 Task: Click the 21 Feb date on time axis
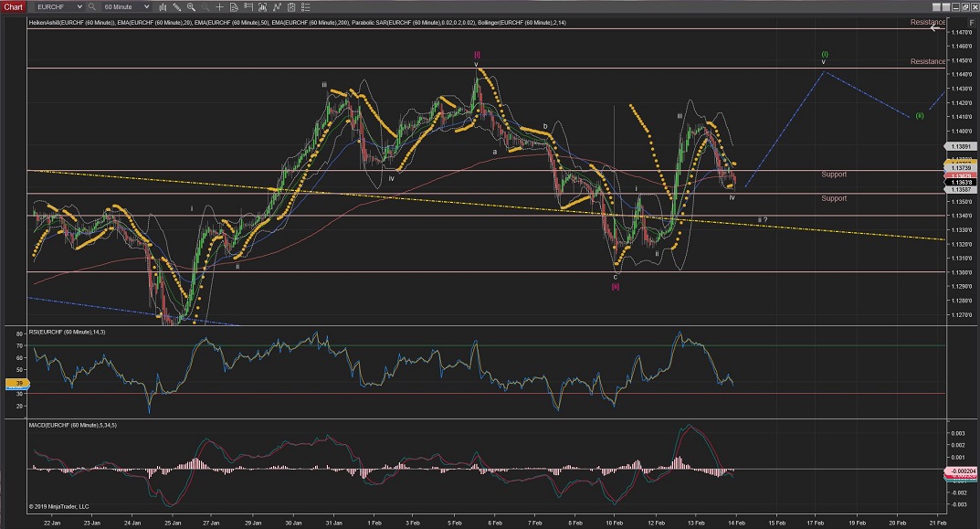(x=937, y=523)
